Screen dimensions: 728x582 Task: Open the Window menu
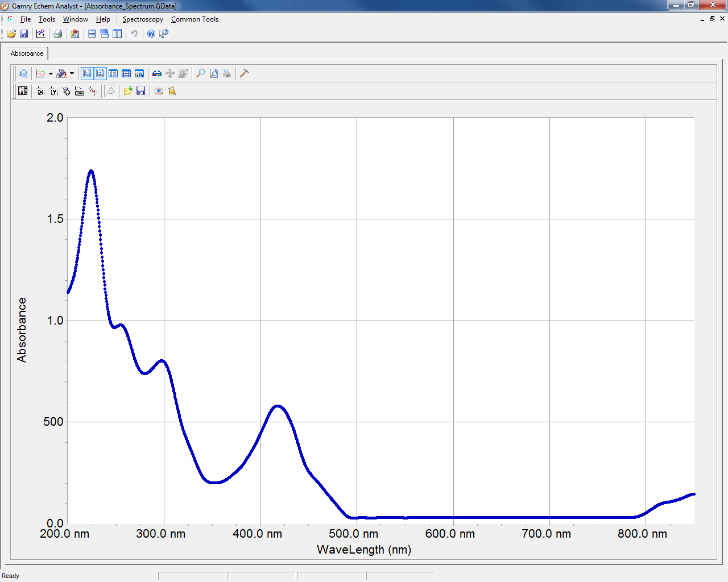click(x=76, y=19)
